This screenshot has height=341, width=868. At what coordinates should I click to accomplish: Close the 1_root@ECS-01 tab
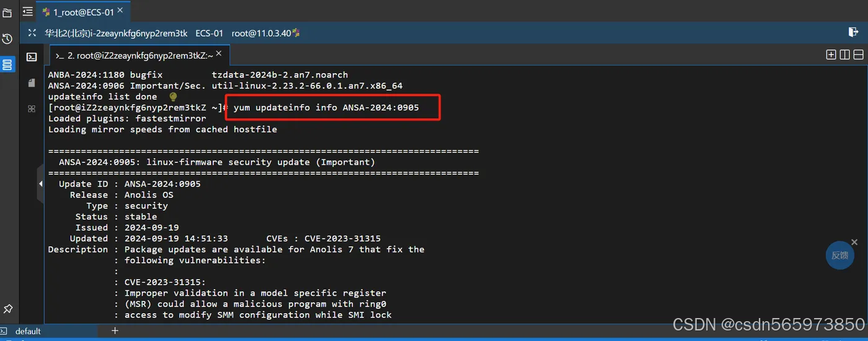(x=120, y=11)
